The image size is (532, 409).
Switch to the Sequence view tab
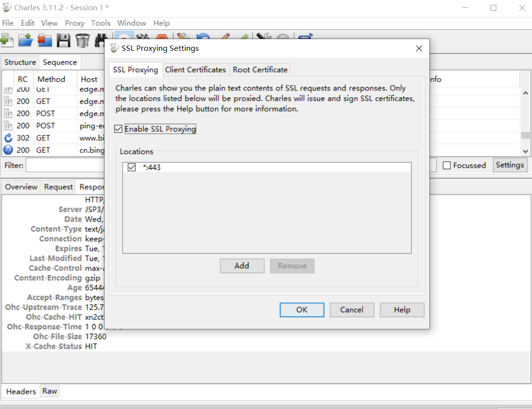point(60,63)
